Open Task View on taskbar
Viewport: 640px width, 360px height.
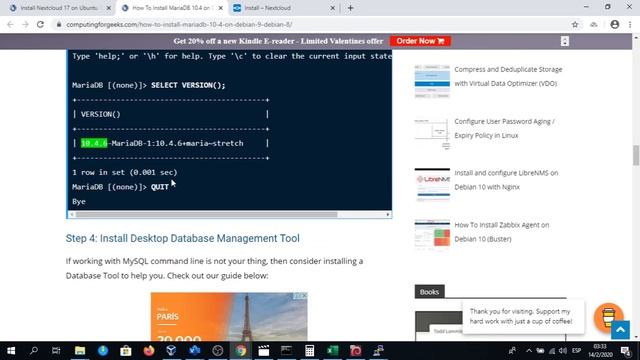56,351
